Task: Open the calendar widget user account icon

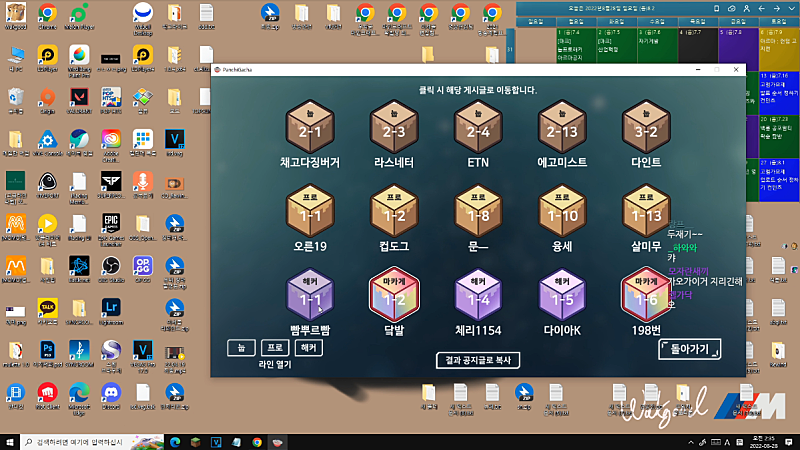Action: click(x=746, y=9)
